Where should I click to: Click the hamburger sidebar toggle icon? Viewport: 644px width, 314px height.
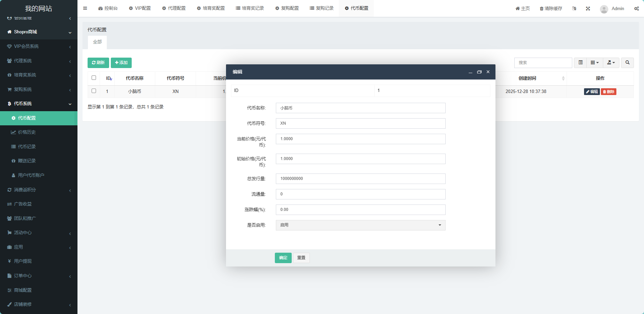click(85, 8)
